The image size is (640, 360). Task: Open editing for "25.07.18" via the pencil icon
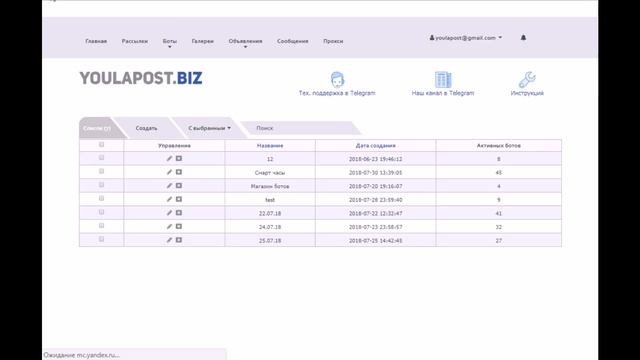tap(169, 240)
